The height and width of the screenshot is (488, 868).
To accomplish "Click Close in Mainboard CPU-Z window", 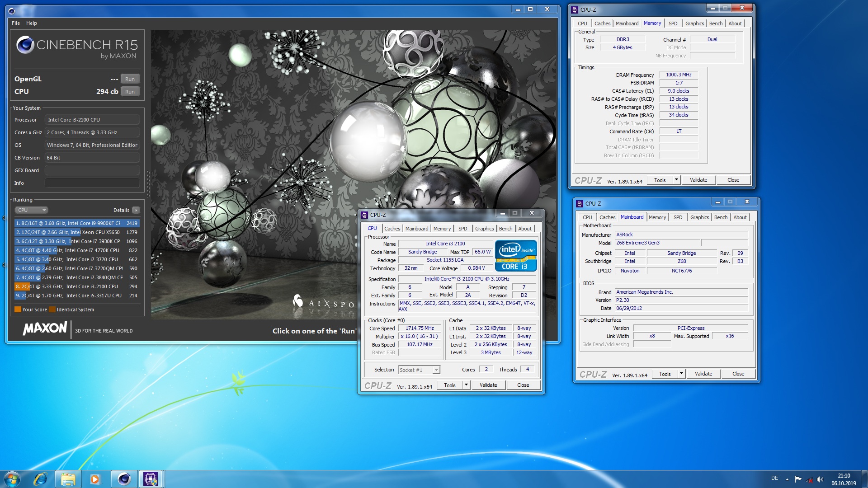I will pyautogui.click(x=738, y=374).
